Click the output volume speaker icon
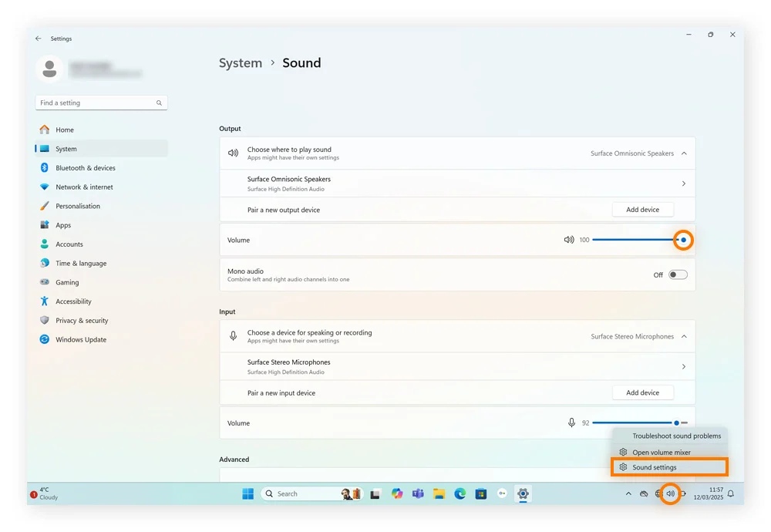Screen dimensions: 771x532 569,240
